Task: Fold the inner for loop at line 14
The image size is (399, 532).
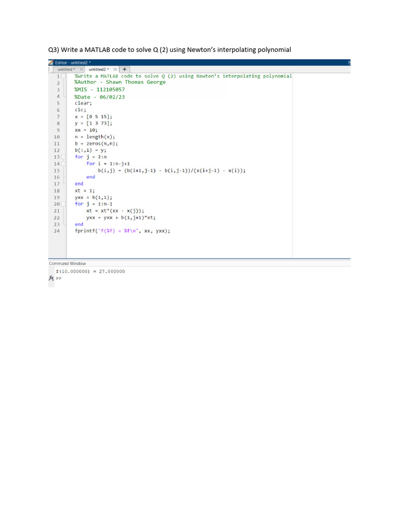Action: pyautogui.click(x=64, y=164)
